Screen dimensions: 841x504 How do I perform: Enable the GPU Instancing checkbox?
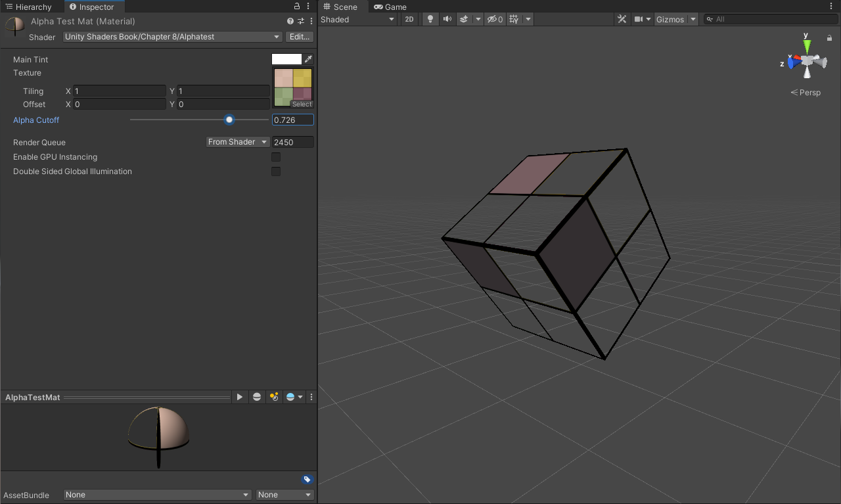276,157
